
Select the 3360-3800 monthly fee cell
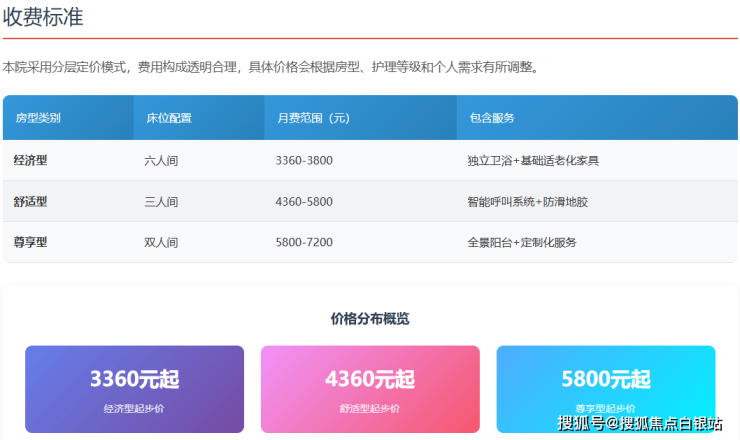pyautogui.click(x=304, y=160)
